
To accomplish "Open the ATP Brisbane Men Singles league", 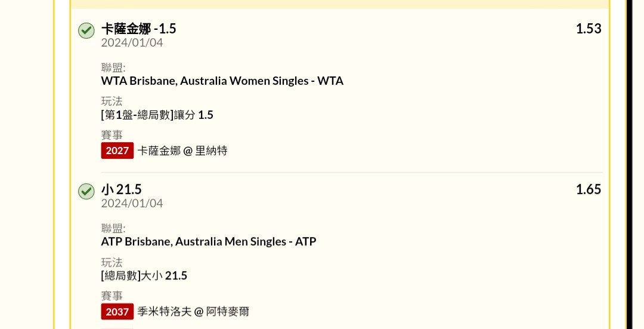I will tap(208, 241).
